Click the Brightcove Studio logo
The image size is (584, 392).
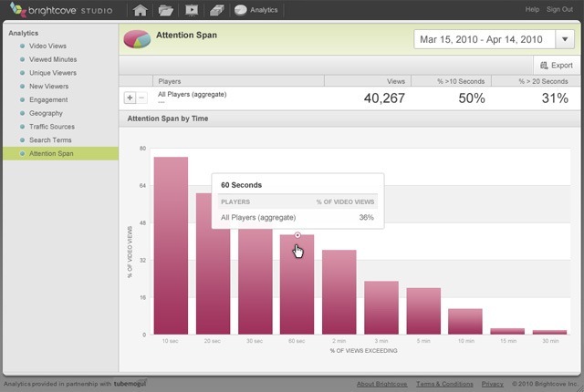point(61,10)
